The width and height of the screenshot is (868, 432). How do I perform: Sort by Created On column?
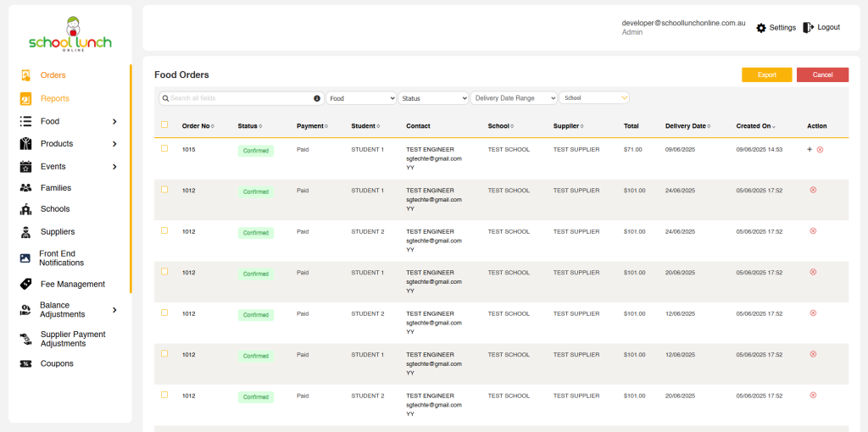click(755, 126)
